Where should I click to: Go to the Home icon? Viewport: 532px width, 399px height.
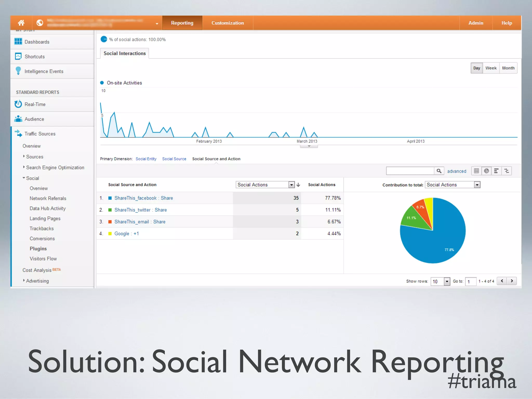(21, 23)
